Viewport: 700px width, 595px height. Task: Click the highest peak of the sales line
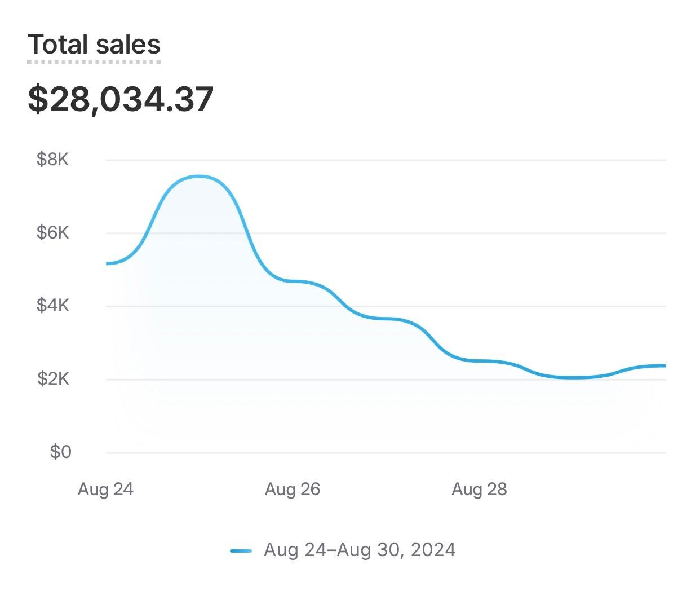point(199,177)
